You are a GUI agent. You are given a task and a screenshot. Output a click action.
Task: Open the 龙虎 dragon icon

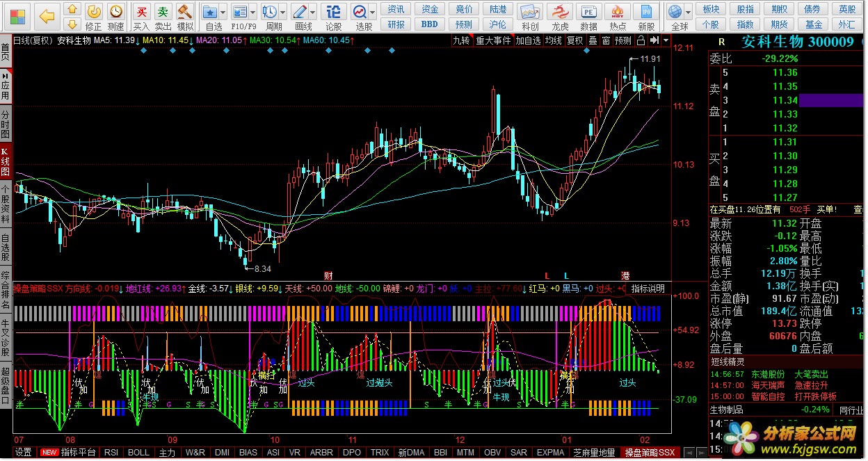point(560,12)
